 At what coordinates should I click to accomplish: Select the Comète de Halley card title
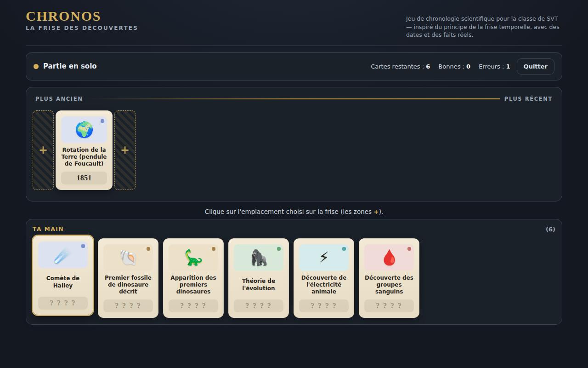[63, 282]
